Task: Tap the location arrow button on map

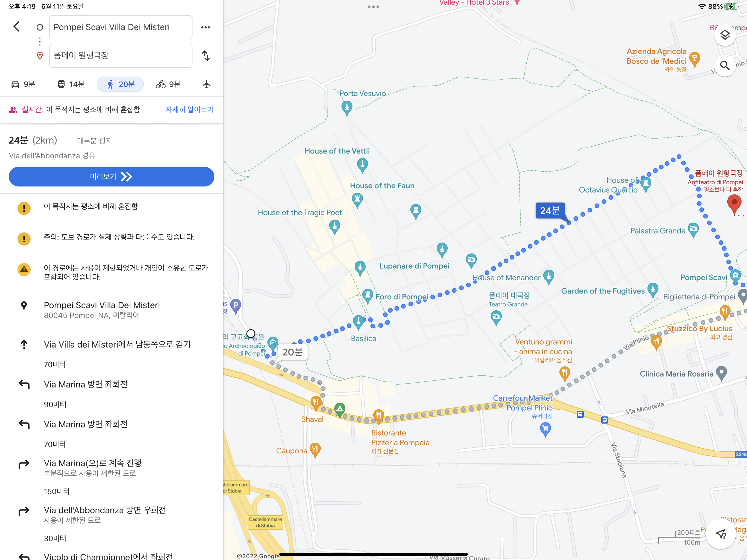Action: (x=721, y=534)
